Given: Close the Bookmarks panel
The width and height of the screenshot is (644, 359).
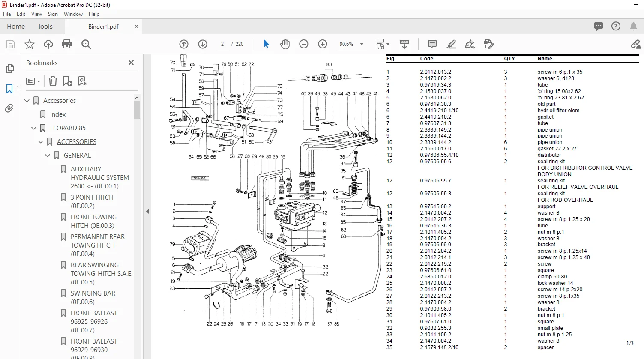Looking at the screenshot, I should click(x=131, y=63).
